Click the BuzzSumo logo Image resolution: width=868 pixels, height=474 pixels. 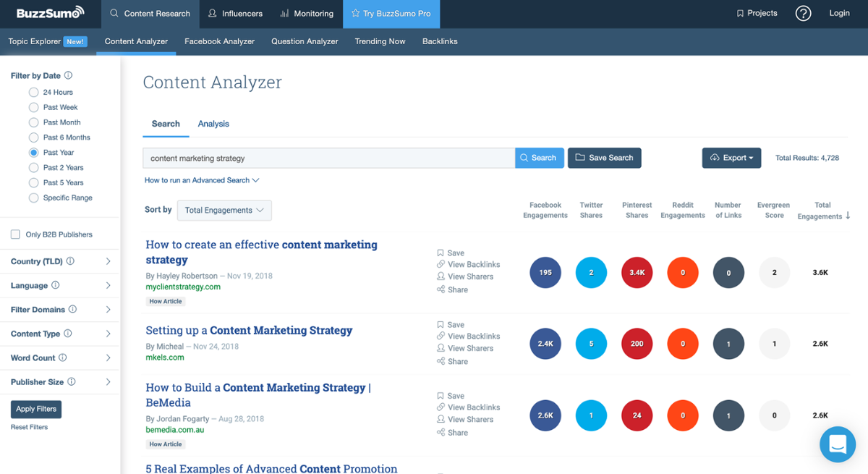(51, 12)
